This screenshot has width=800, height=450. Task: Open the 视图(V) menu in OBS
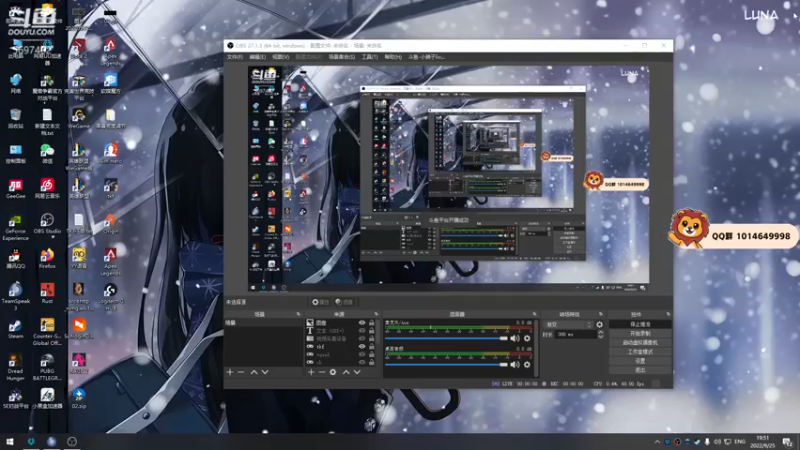click(280, 57)
